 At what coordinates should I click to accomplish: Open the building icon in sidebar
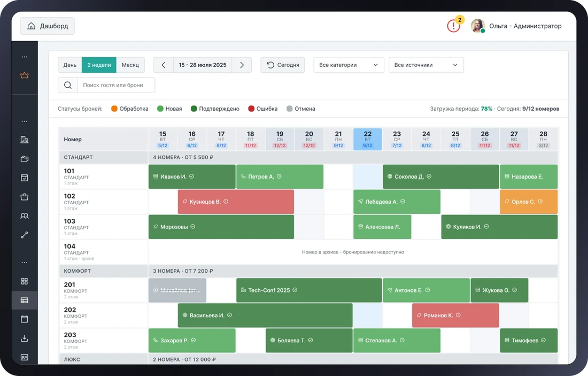click(25, 140)
